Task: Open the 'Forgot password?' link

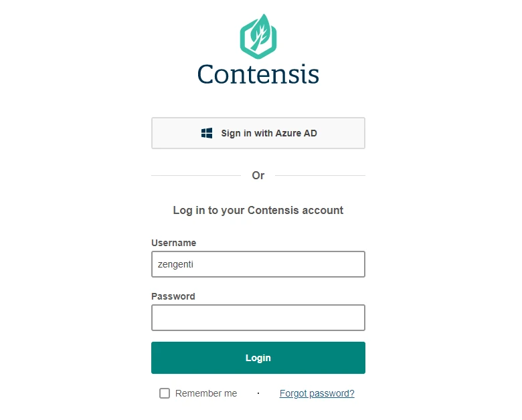Action: coord(317,393)
